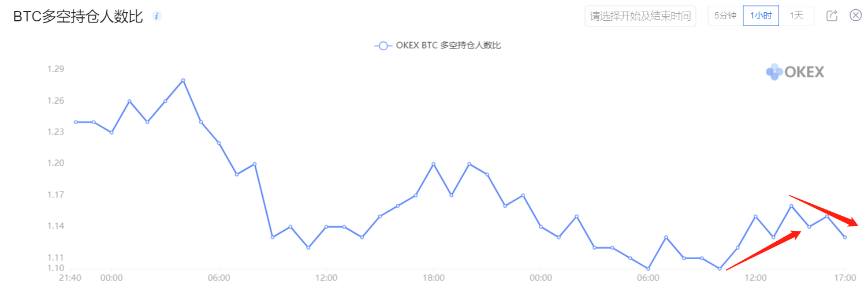Click the first data point at 21:40

(76, 122)
